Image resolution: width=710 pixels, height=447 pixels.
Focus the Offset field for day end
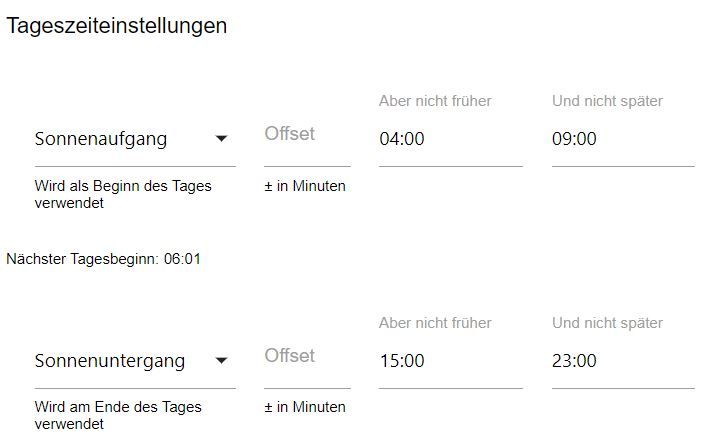[306, 361]
